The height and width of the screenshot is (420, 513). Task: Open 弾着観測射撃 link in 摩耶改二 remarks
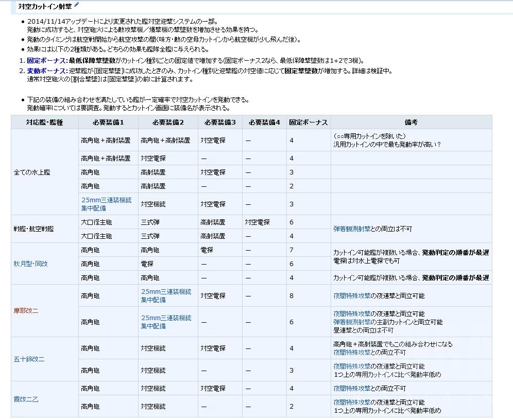(x=352, y=322)
